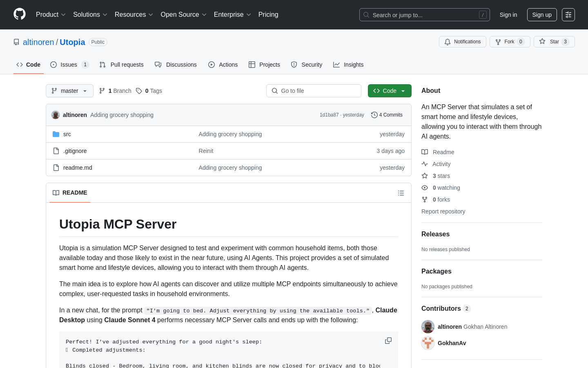Switch to the Insights tab
The height and width of the screenshot is (368, 588).
tap(348, 65)
